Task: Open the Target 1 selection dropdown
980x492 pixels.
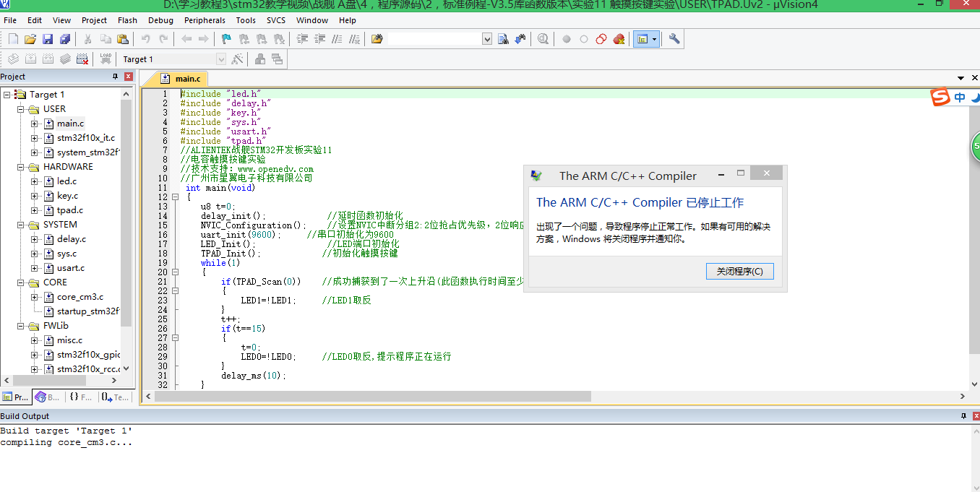Action: (x=221, y=59)
